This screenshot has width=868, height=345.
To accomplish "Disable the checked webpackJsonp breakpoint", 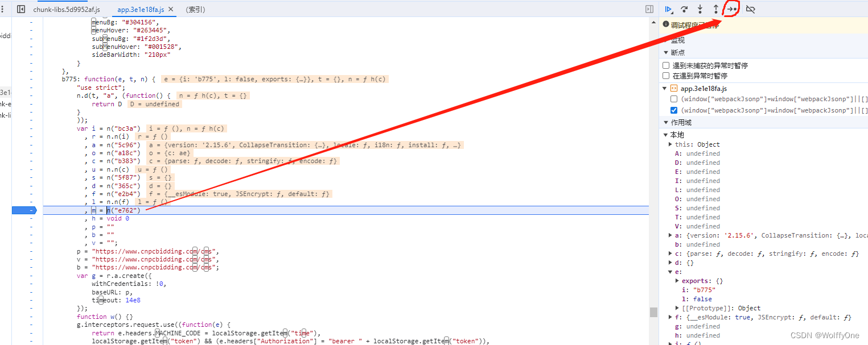I will click(x=674, y=110).
